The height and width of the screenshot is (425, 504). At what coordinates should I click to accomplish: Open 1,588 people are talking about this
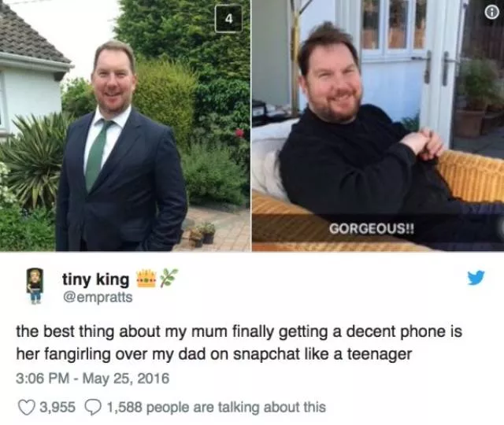[217, 408]
